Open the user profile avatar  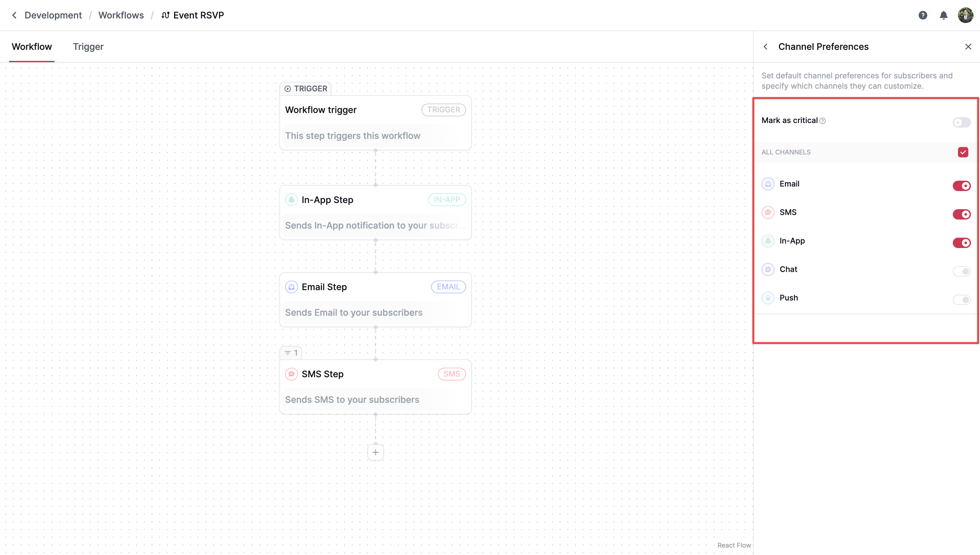click(965, 15)
